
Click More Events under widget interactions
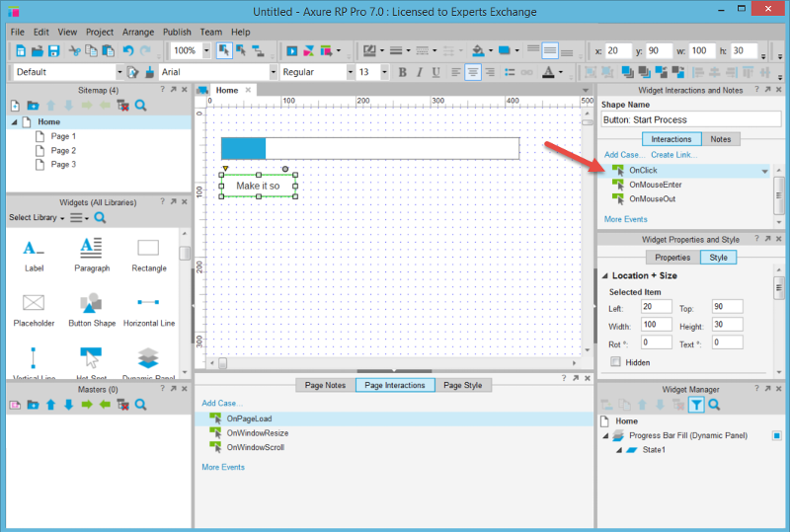click(625, 219)
